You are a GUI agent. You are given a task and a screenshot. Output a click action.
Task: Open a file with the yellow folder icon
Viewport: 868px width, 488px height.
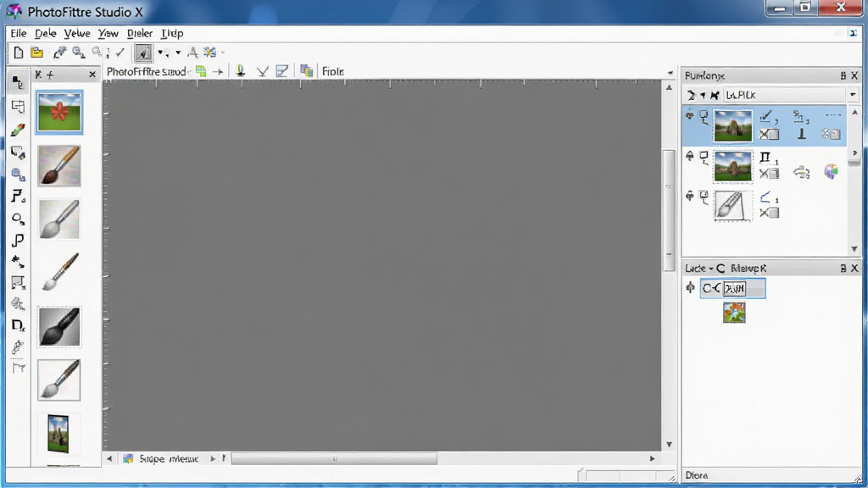(36, 53)
